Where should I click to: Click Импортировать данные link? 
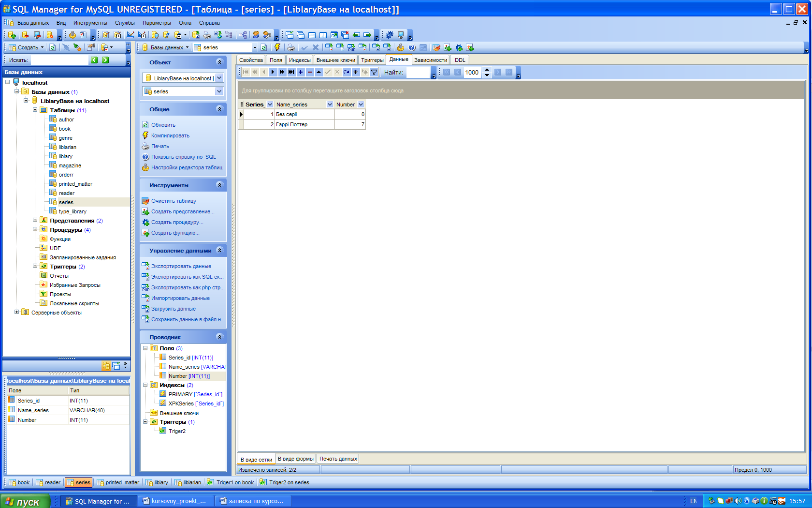180,298
